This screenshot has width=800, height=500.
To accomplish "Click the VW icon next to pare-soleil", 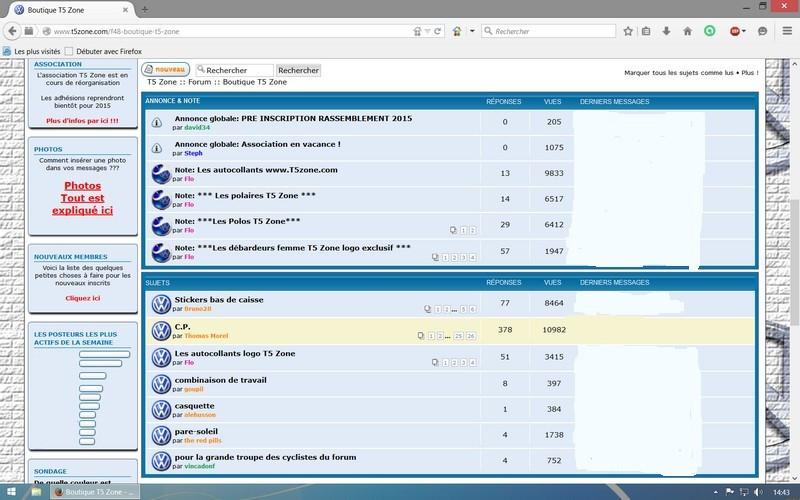I will (161, 436).
